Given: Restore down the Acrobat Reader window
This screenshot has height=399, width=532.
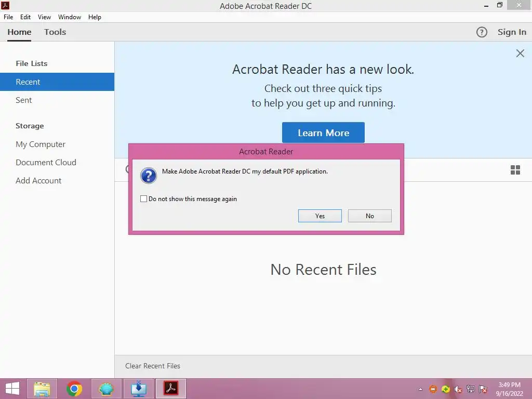Looking at the screenshot, I should click(499, 5).
